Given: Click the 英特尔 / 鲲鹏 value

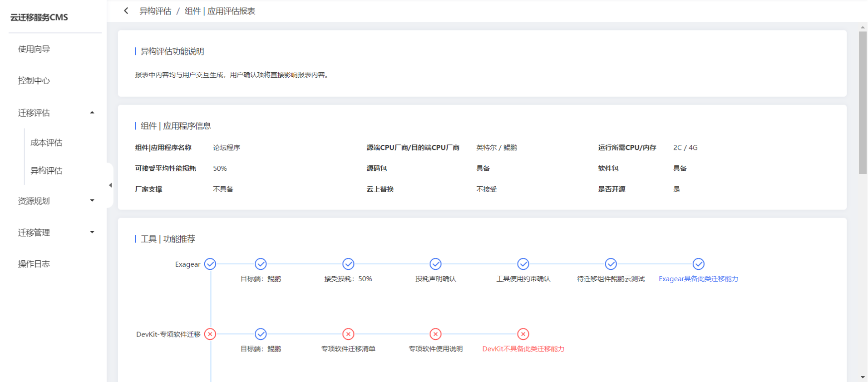Looking at the screenshot, I should 497,148.
